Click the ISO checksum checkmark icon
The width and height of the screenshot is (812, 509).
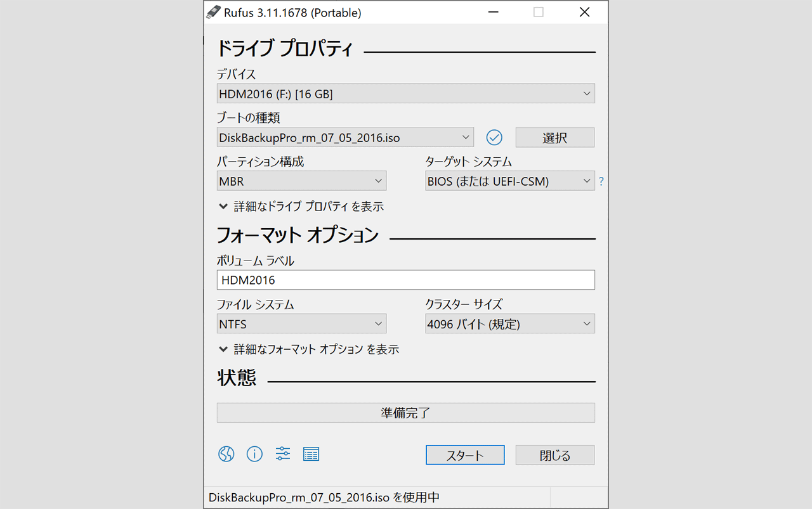point(494,137)
